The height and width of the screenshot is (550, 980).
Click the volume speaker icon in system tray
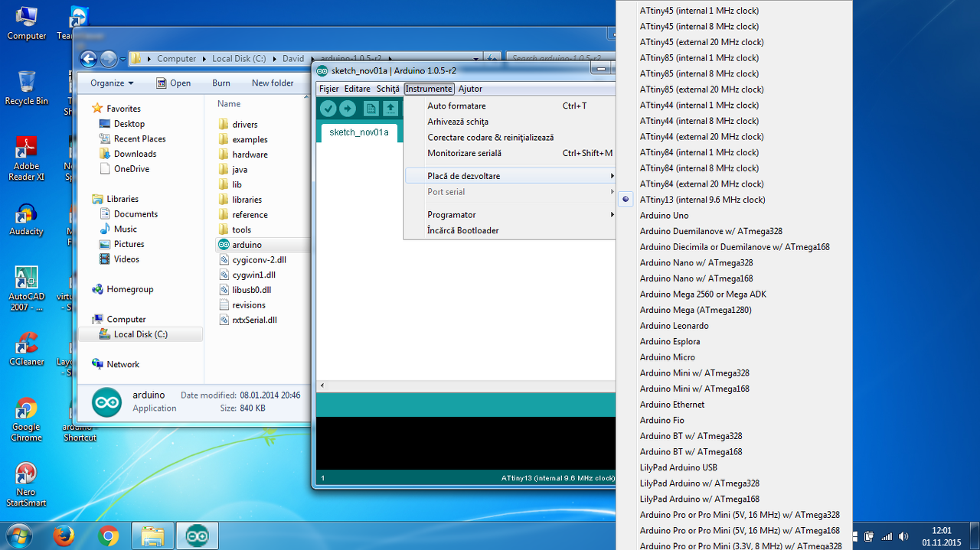904,536
